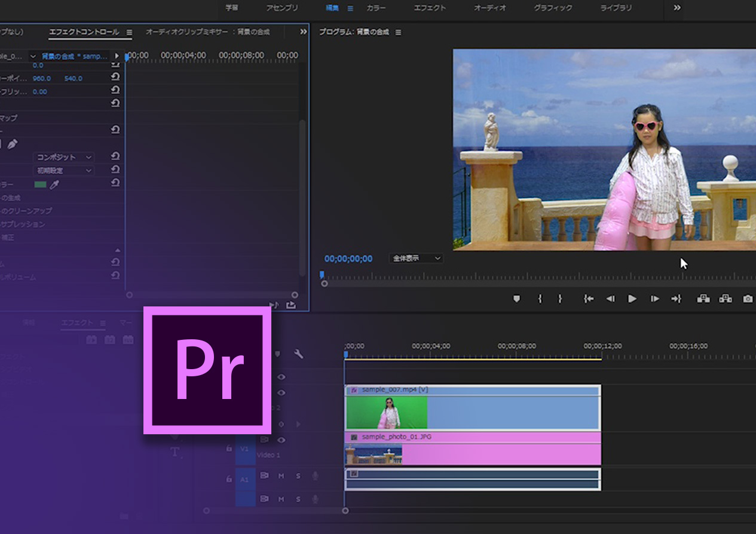Select the key color eyedropper tool
Screen dimensions: 756x534
click(55, 185)
